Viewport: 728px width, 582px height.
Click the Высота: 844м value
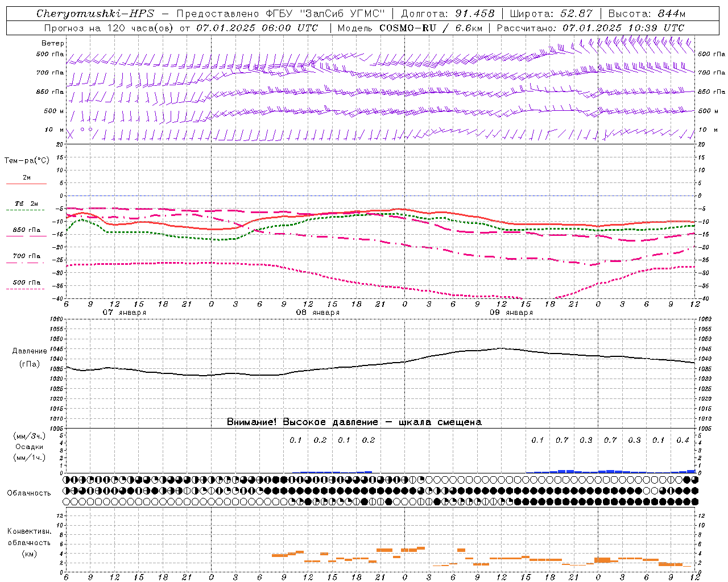tap(647, 14)
